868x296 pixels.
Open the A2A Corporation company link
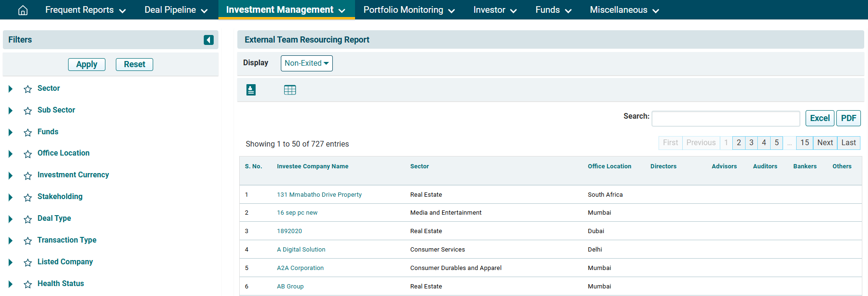pos(300,268)
